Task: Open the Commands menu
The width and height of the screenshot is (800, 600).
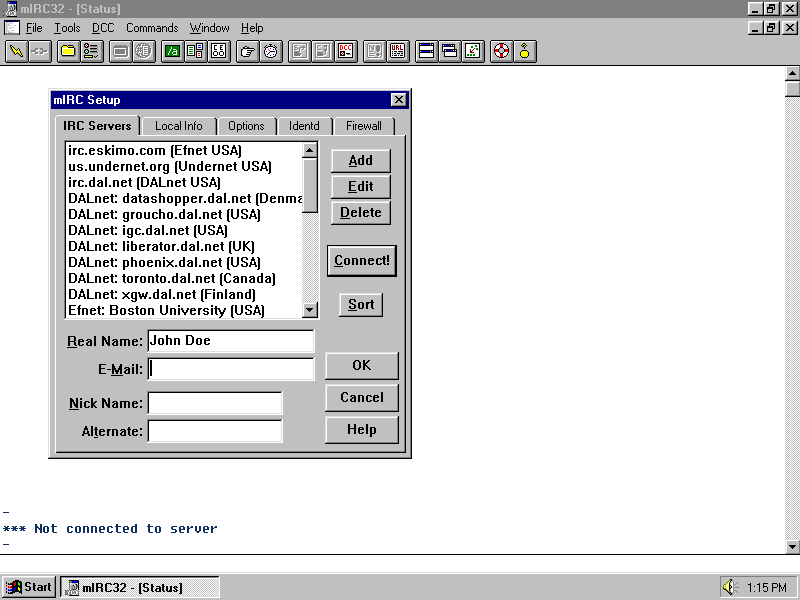Action: tap(152, 28)
